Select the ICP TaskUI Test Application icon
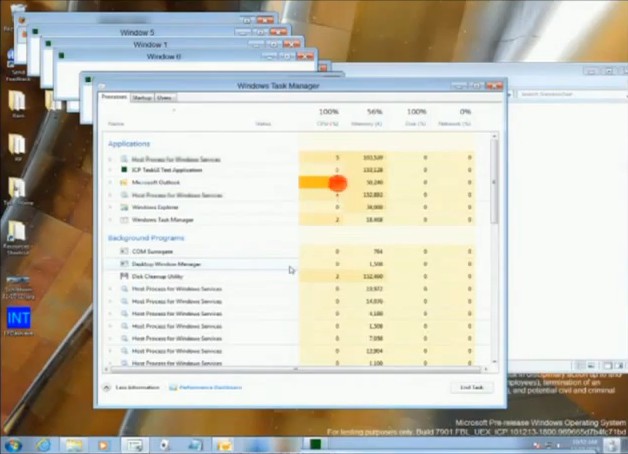Screen dimensions: 628x454 (x=124, y=170)
